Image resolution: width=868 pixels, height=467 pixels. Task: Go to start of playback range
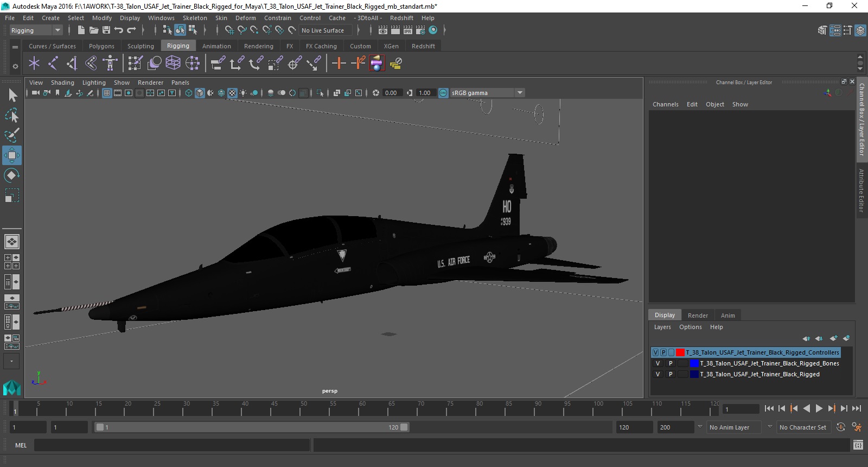tap(769, 408)
